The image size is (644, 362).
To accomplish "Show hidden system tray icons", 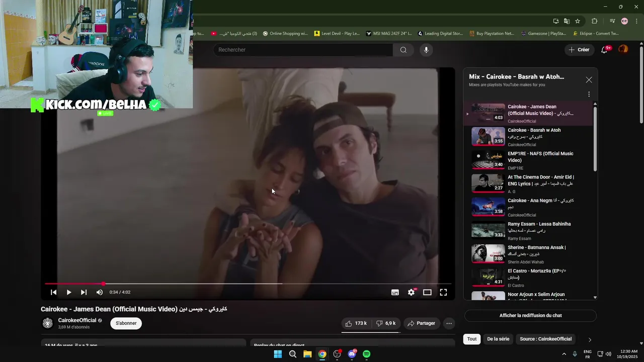I will pyautogui.click(x=564, y=354).
